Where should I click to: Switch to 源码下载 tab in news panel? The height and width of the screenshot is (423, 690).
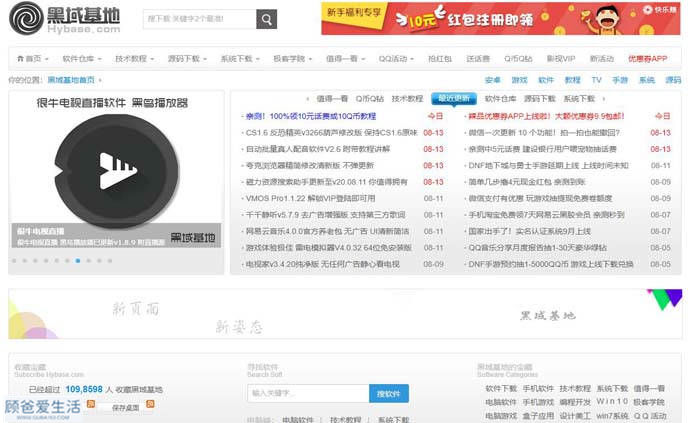tap(540, 99)
